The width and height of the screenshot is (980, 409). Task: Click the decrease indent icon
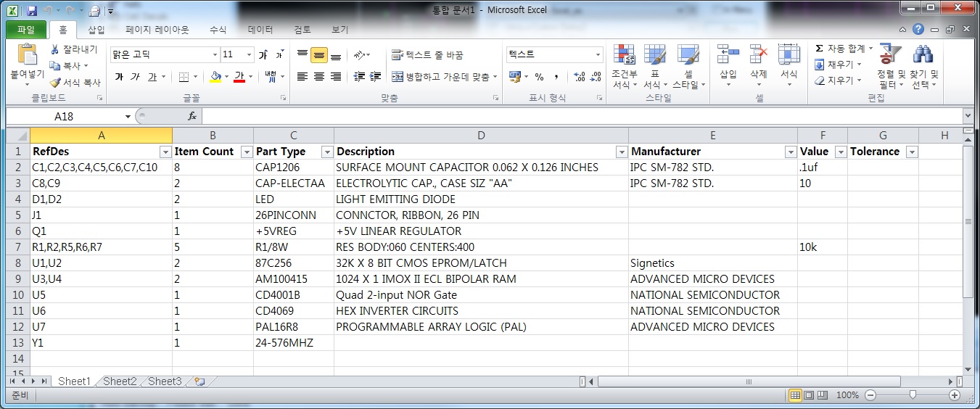pos(359,77)
